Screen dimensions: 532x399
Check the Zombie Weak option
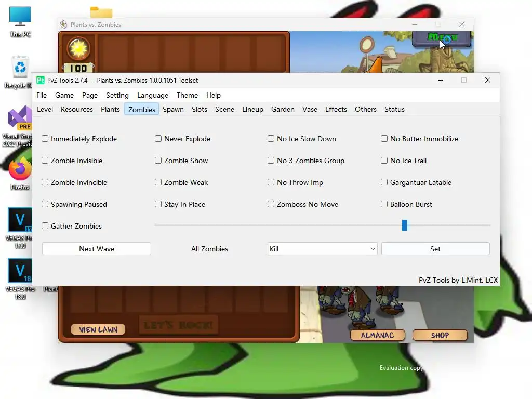(x=158, y=182)
